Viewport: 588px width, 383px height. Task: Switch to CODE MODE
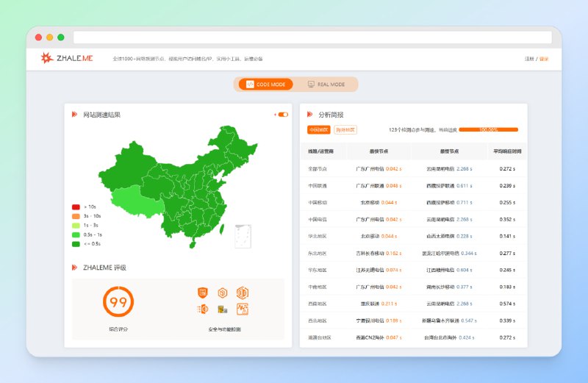[265, 85]
